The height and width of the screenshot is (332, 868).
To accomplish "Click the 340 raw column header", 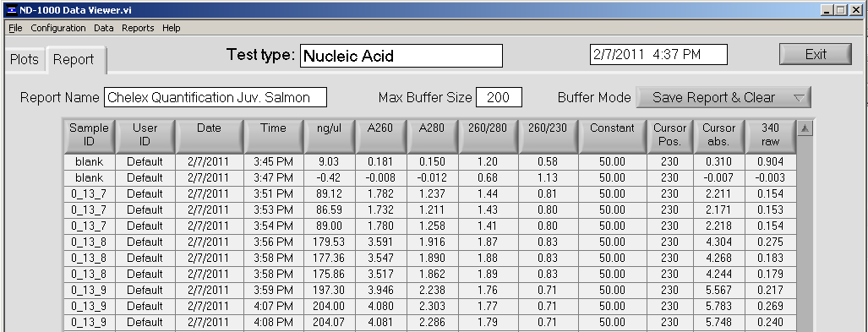I will point(771,135).
